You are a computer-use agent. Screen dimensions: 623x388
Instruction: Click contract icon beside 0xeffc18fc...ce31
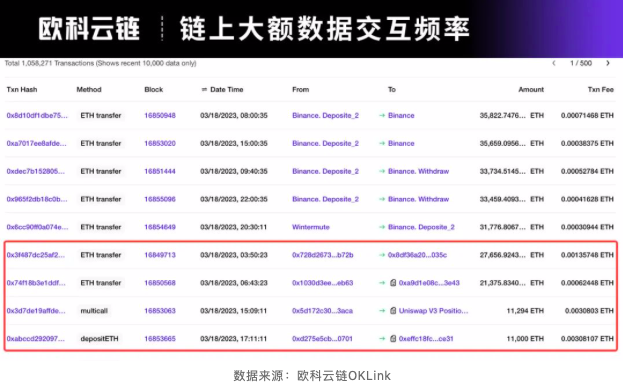coord(393,338)
